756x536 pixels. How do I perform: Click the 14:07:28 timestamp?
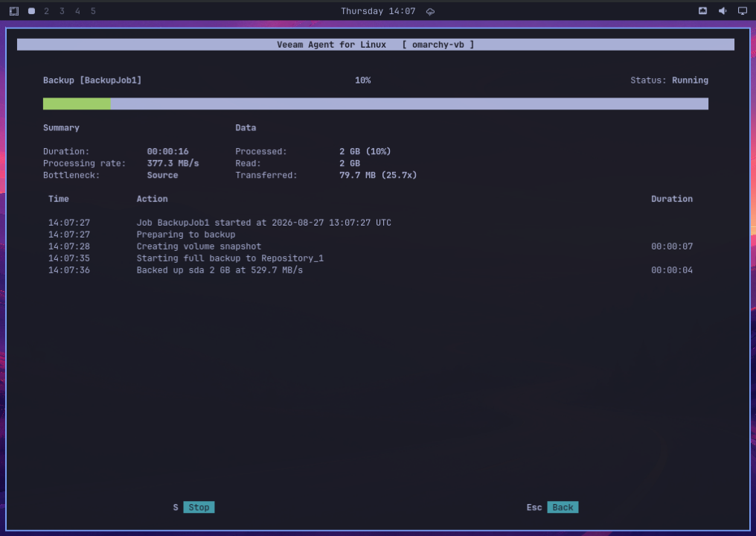[x=69, y=246]
